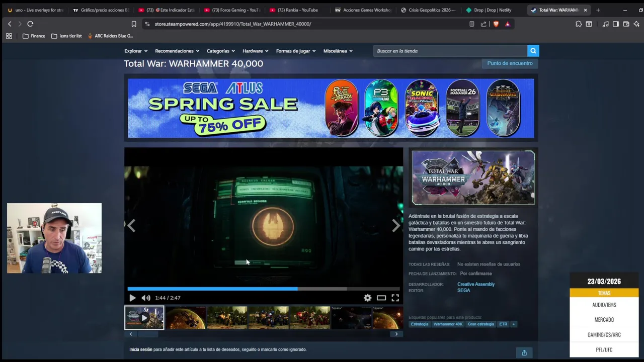Open Creative Assembly developer link
This screenshot has width=644, height=362.
pyautogui.click(x=476, y=284)
